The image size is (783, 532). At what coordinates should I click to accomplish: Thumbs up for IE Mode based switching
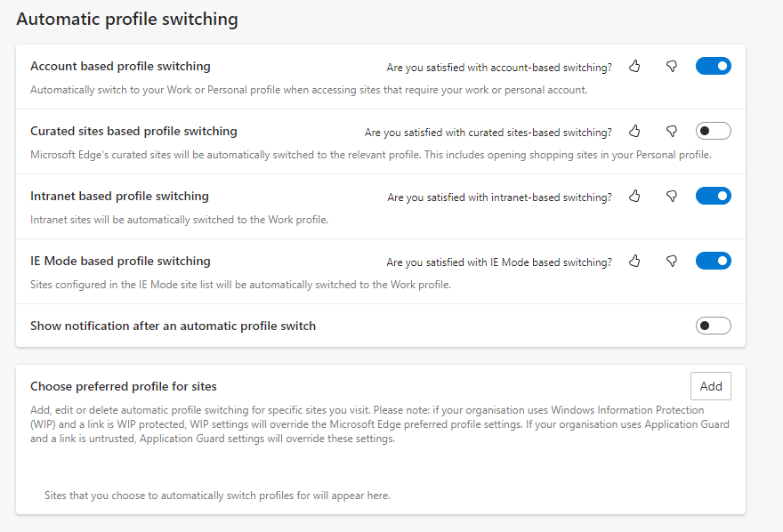pos(634,261)
